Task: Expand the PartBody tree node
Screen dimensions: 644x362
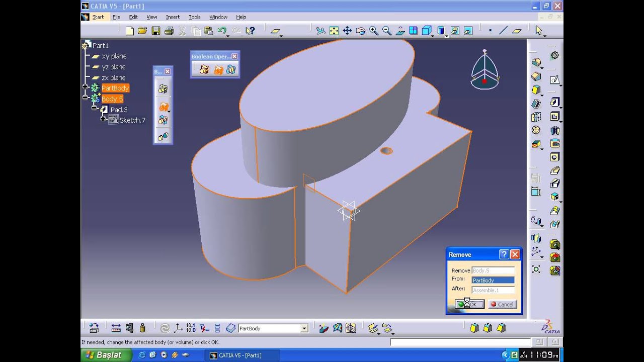Action: (x=85, y=87)
